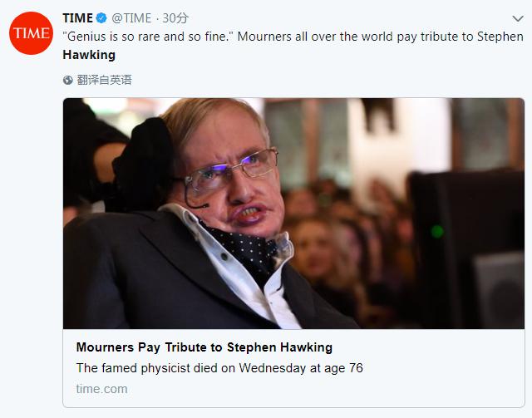This screenshot has width=532, height=418.
Task: Click headline "Mourners Pay Tribute to Stephen Hawking"
Action: tap(204, 347)
